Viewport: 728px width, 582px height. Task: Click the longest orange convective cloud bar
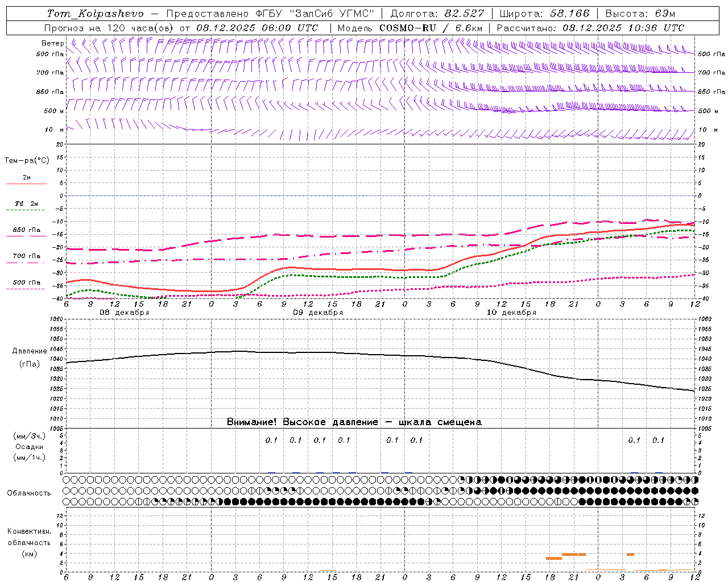coord(574,554)
